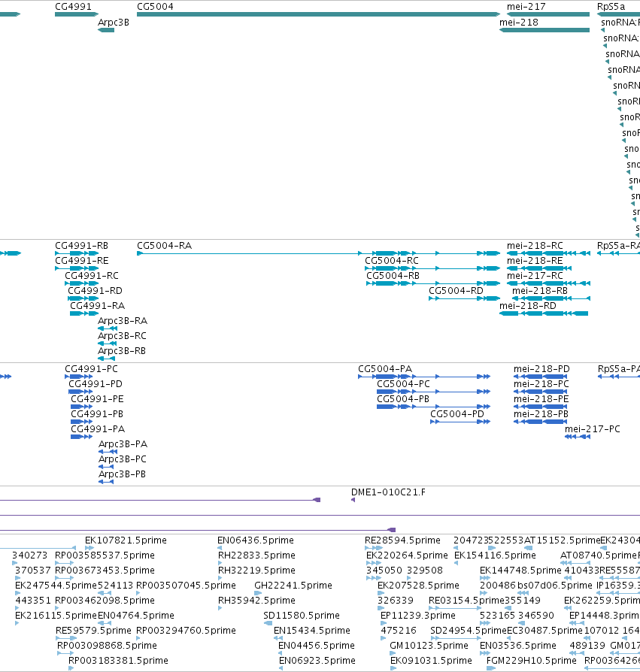
Task: Select protein CG5004-PB
Action: 403,398
